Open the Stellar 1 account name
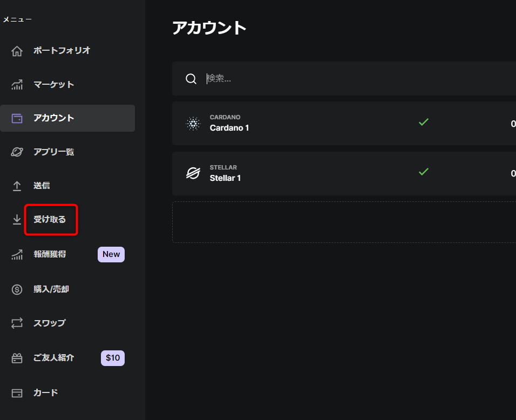Screen dimensions: 516x420 [x=226, y=178]
